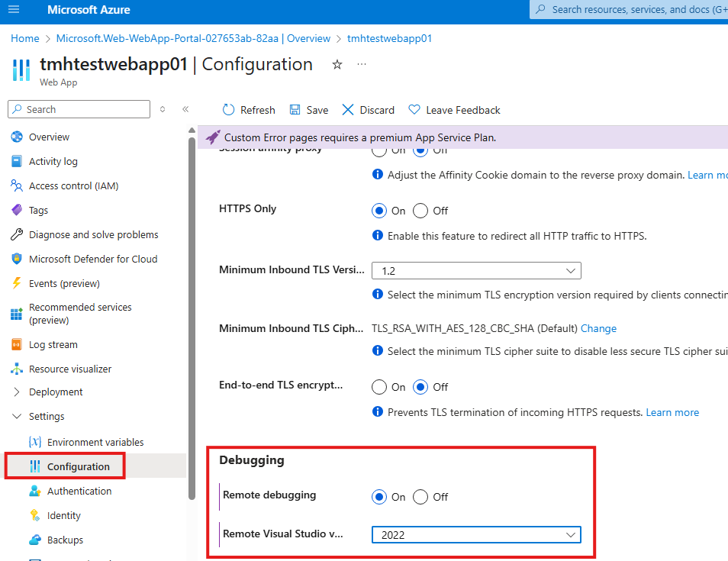
Task: Open the more options ellipsis near the title
Action: tap(362, 64)
